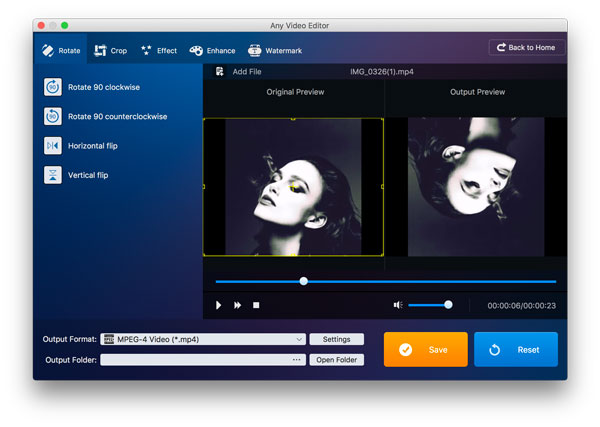Screen dimensions: 600x427
Task: Return using Back to Home button
Action: pyautogui.click(x=527, y=48)
